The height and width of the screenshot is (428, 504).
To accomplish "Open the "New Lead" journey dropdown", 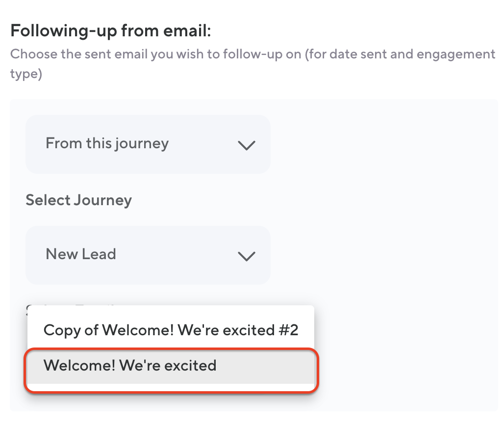I will point(147,255).
